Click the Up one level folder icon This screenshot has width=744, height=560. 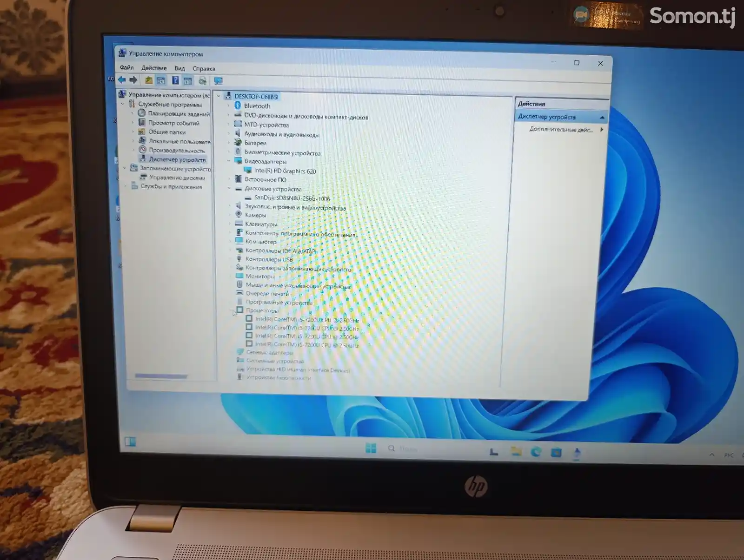[149, 80]
